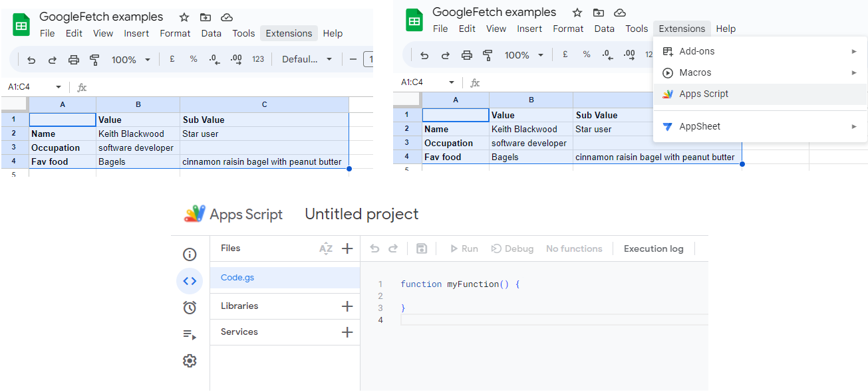This screenshot has height=392, width=868.
Task: Click the move-to-folder icon in the left spreadsheet
Action: (x=206, y=17)
